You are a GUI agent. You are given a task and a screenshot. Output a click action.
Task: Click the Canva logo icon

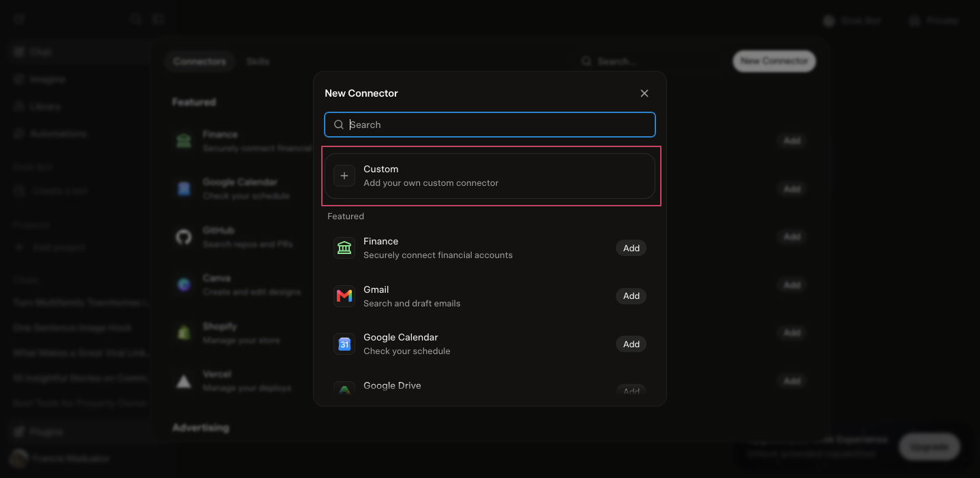tap(184, 285)
